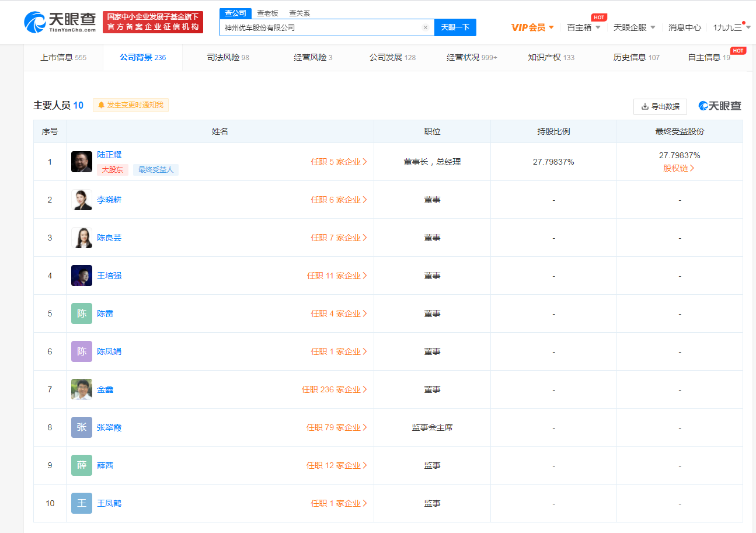Open 王培强's profile name link
The height and width of the screenshot is (533, 756).
click(x=109, y=276)
